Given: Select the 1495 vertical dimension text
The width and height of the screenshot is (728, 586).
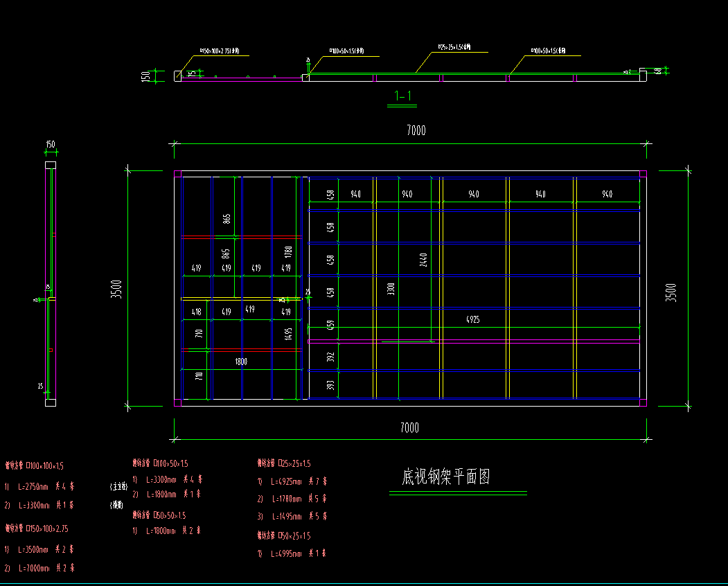Looking at the screenshot, I should click(x=289, y=334).
